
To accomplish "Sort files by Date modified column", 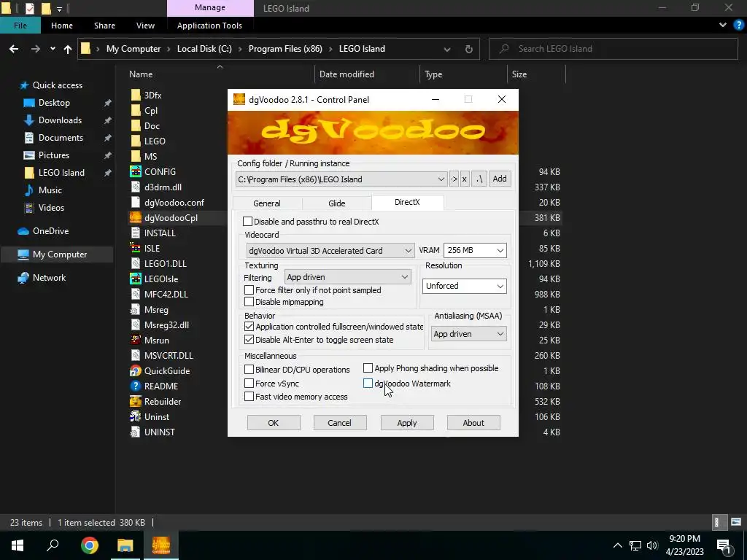I will click(x=367, y=74).
